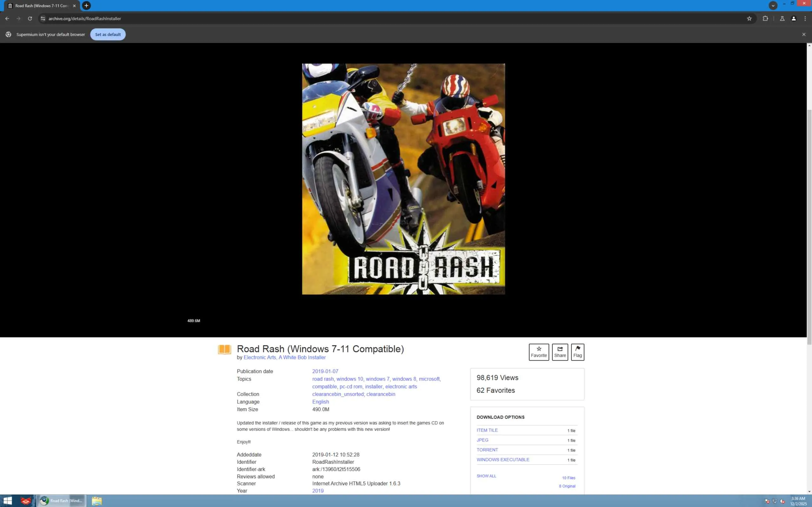Bookmark this page with the star icon
Viewport: 812px width, 507px height.
point(749,18)
